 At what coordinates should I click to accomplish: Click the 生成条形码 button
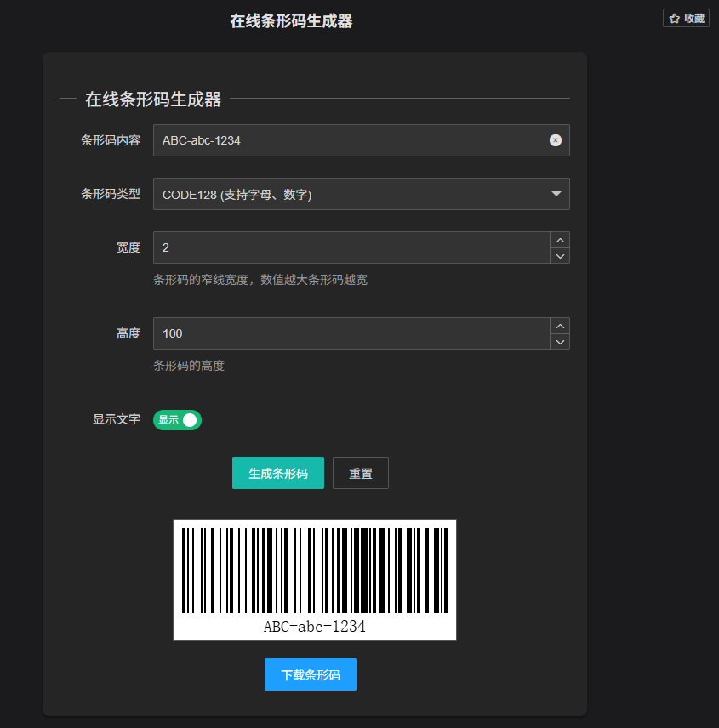point(277,473)
